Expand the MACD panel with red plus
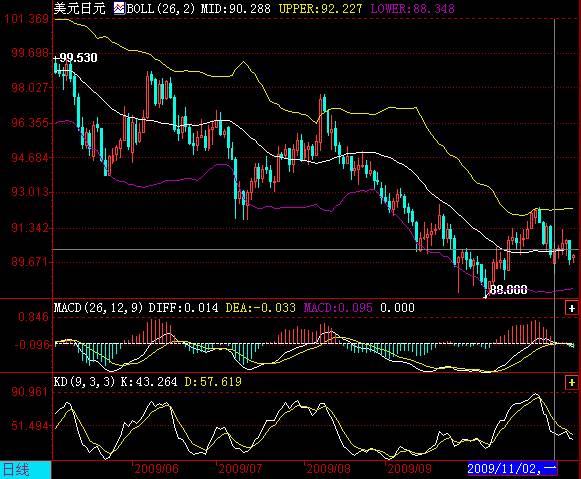 tap(571, 308)
